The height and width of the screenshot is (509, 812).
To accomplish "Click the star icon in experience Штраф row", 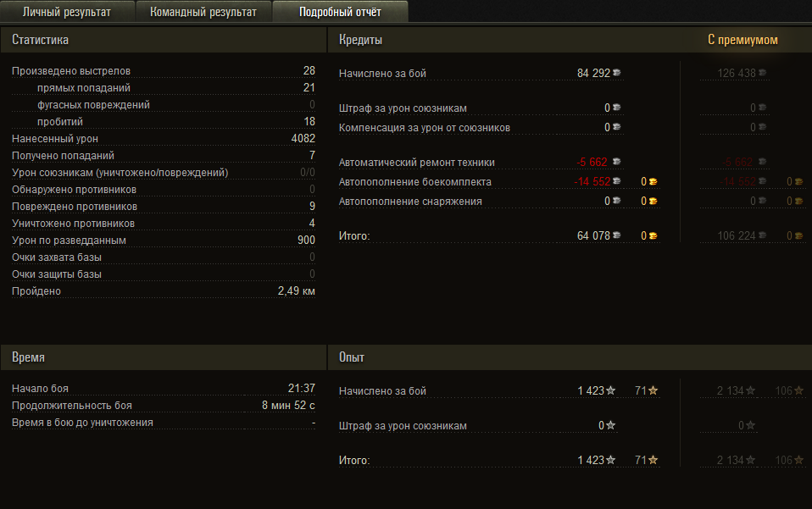I will click(611, 425).
